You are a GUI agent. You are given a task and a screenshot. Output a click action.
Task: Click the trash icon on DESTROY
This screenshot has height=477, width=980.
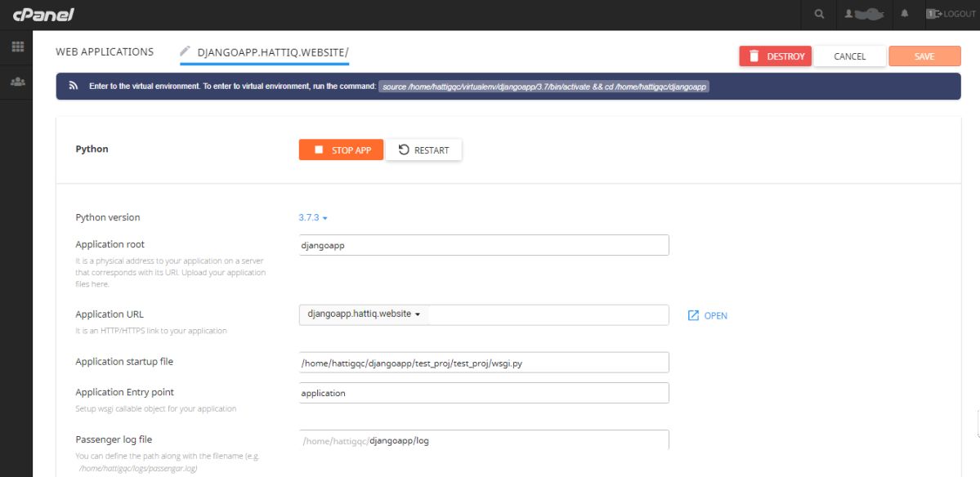pos(754,56)
